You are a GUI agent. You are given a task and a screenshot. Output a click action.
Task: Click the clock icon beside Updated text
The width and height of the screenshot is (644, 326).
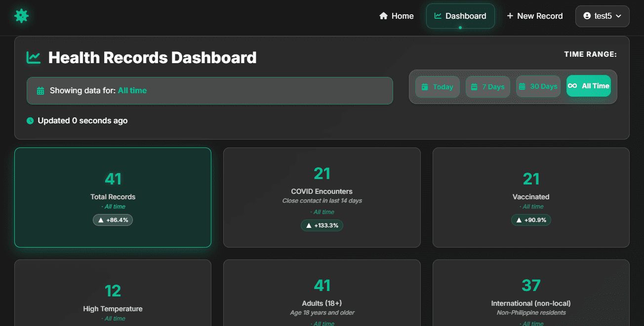(x=30, y=121)
